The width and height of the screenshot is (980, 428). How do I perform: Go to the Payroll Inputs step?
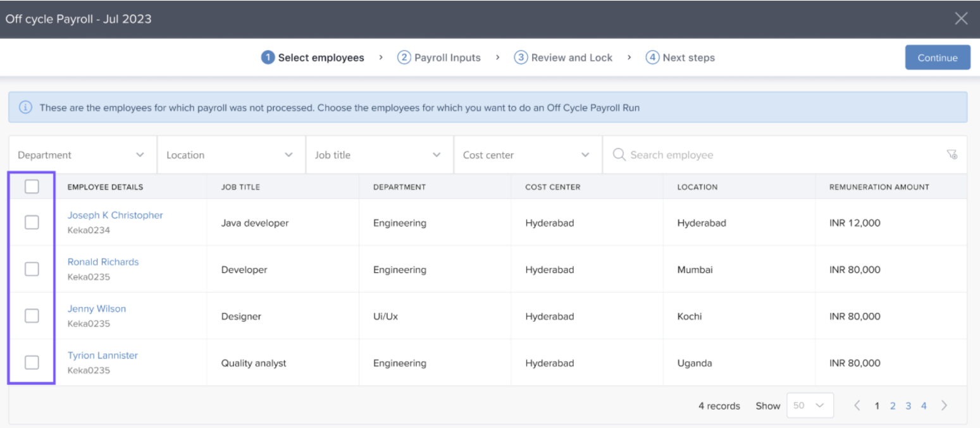pos(439,58)
